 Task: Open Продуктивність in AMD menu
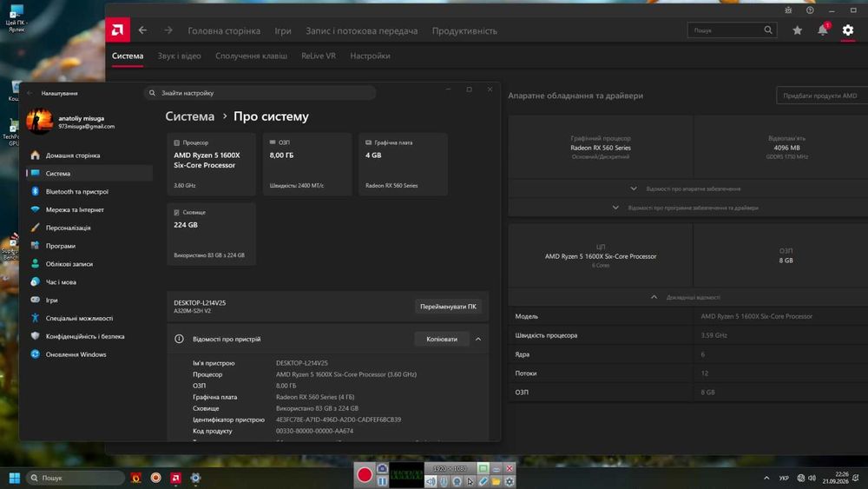coord(464,30)
